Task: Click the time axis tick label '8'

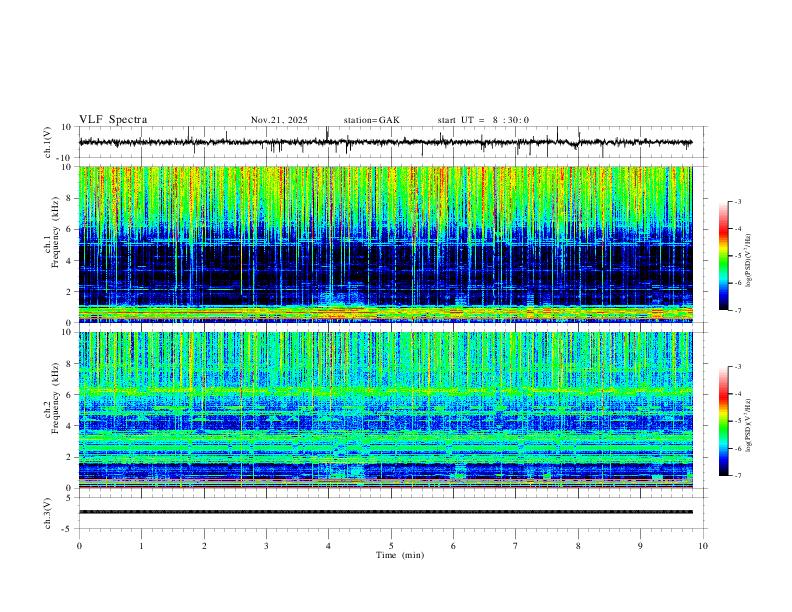Action: pyautogui.click(x=578, y=546)
